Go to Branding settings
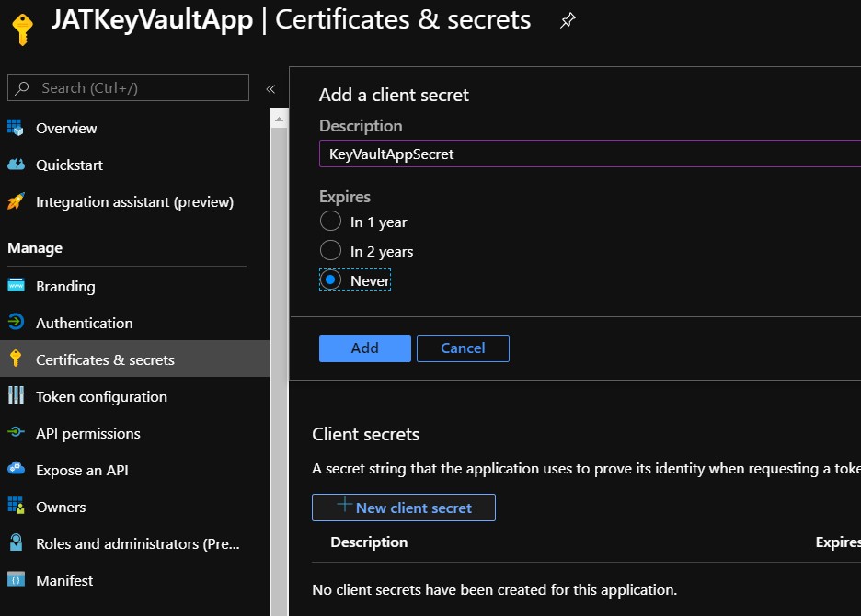The height and width of the screenshot is (616, 861). pyautogui.click(x=65, y=287)
